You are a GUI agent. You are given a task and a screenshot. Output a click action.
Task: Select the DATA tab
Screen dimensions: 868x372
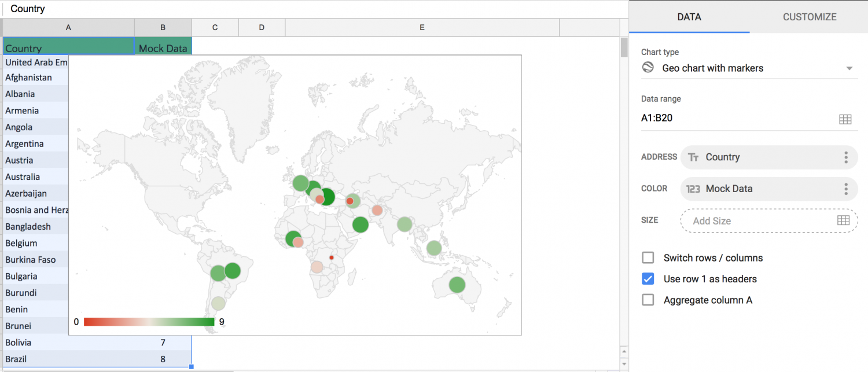(x=689, y=17)
